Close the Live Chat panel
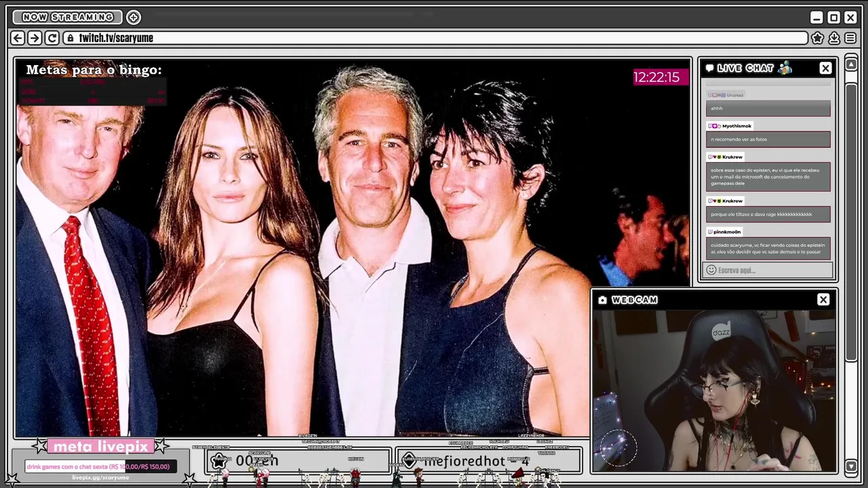The image size is (868, 488). point(825,68)
